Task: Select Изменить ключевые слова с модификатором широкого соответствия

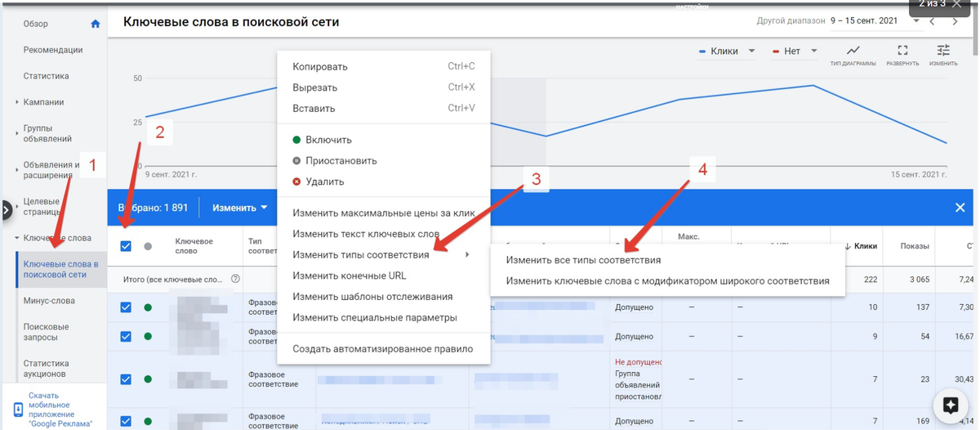Action: pyautogui.click(x=666, y=280)
